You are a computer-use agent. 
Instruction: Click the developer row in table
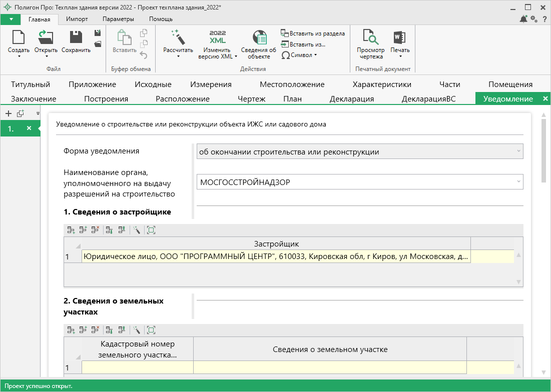point(276,256)
